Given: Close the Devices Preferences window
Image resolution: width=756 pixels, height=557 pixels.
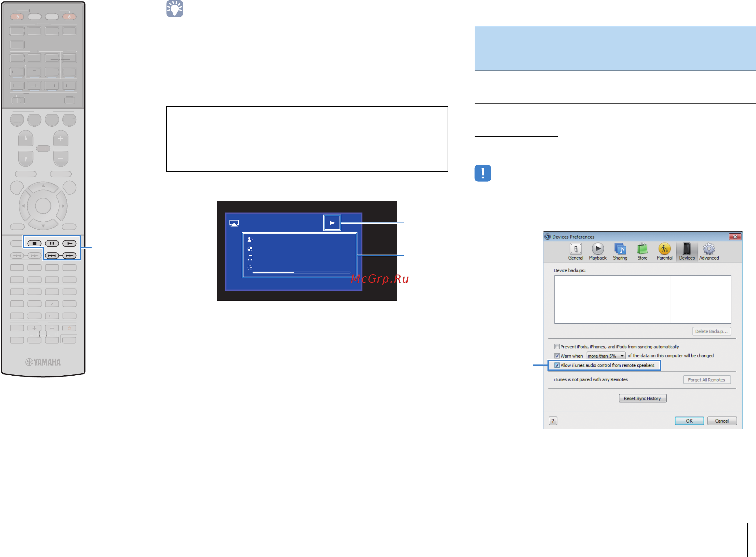Looking at the screenshot, I should 735,237.
